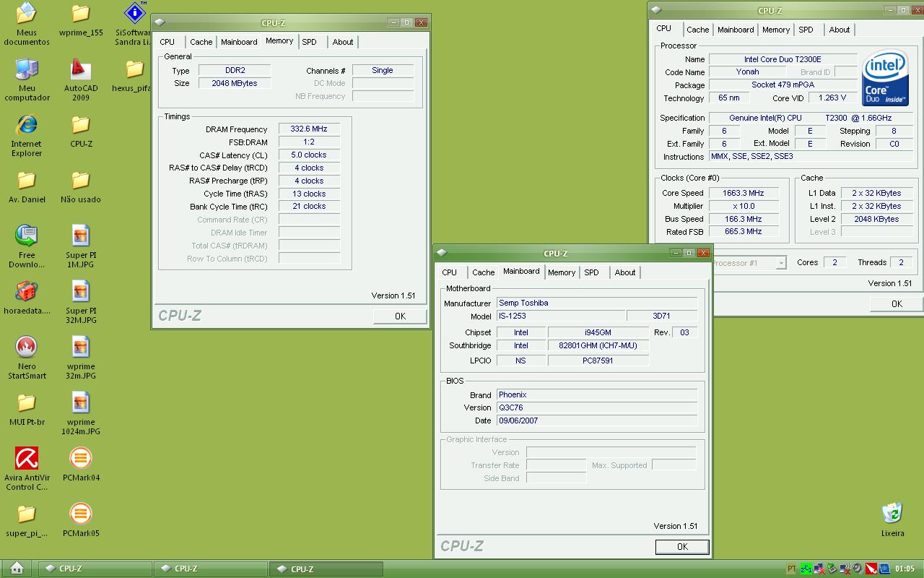Click the Intel Core Duo inside logo

pos(885,78)
